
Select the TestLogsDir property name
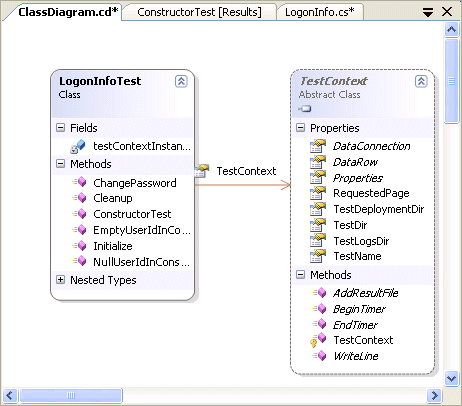point(361,241)
